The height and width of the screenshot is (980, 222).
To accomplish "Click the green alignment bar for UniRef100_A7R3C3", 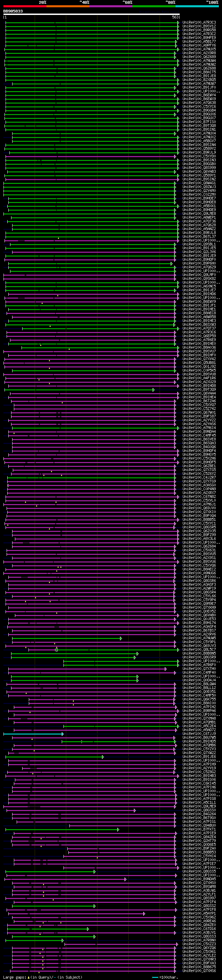I will pyautogui.click(x=92, y=23).
